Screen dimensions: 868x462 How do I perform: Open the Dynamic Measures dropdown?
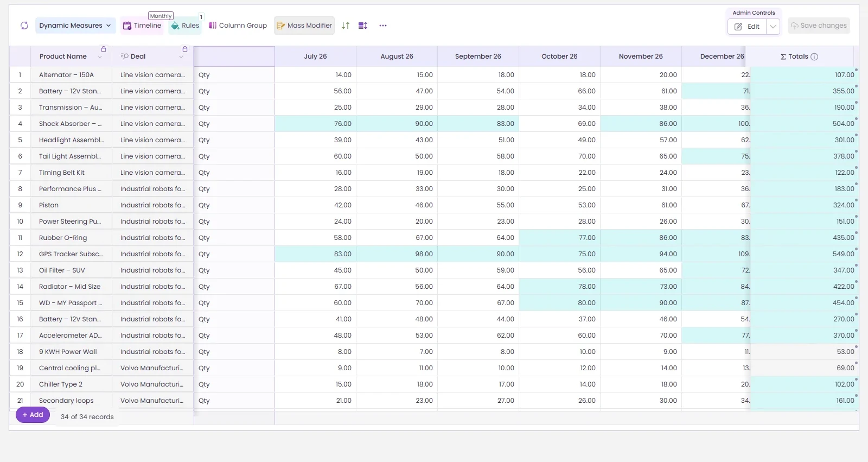pos(75,26)
